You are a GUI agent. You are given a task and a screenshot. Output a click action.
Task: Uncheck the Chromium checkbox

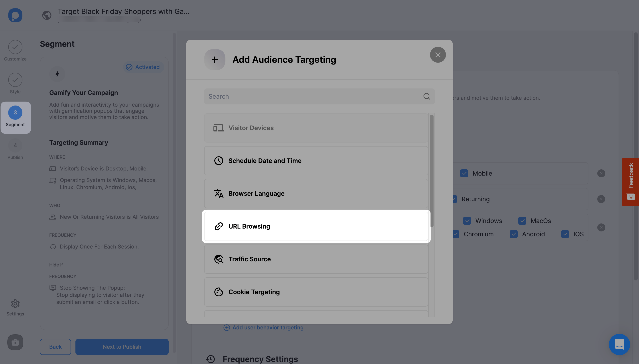(x=456, y=234)
